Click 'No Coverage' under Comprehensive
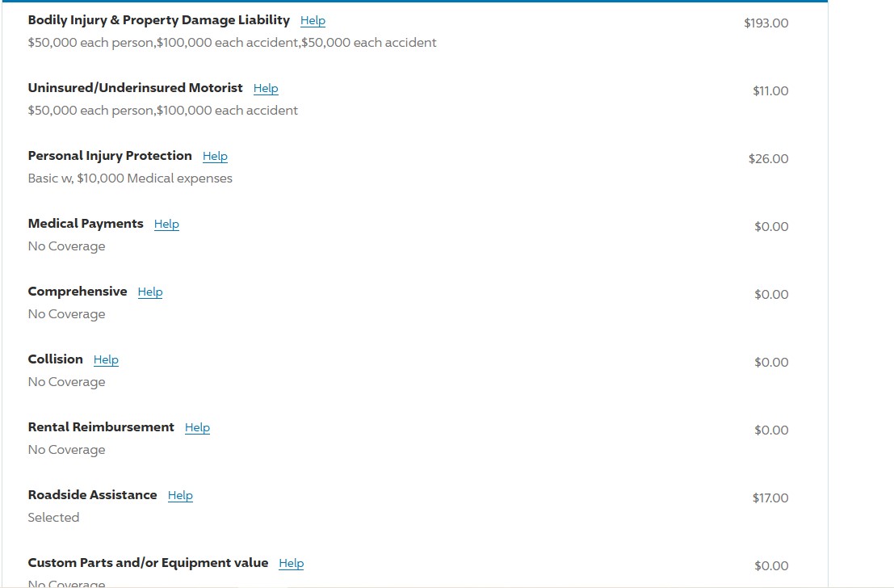This screenshot has width=894, height=588. tap(67, 314)
